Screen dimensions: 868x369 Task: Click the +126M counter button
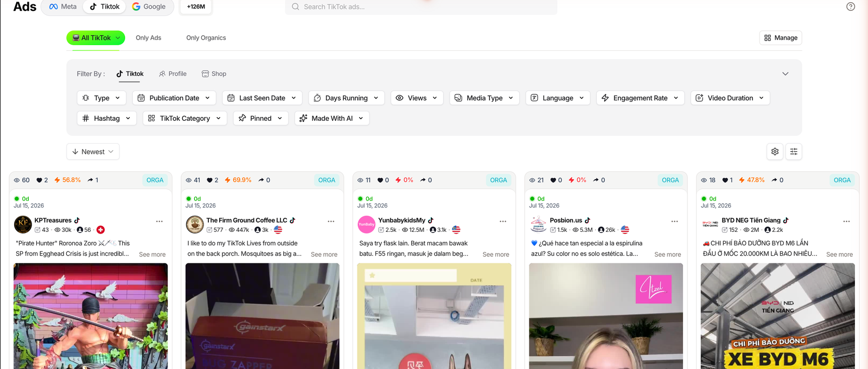[196, 7]
